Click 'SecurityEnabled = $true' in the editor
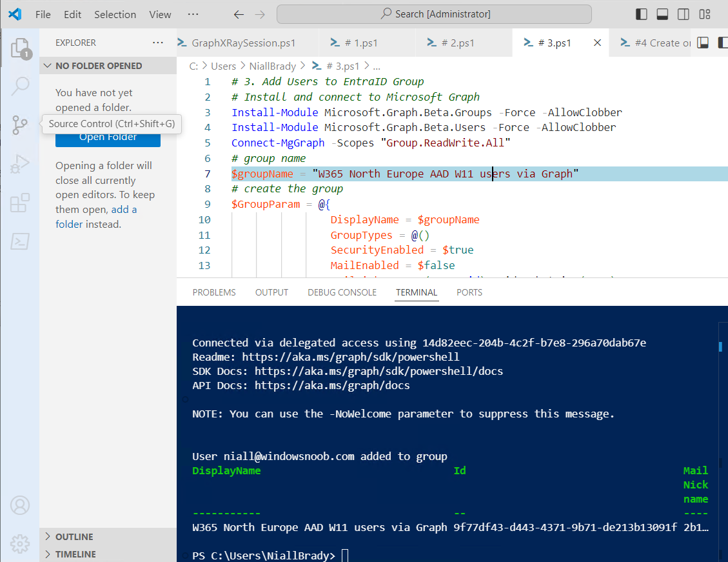Viewport: 728px width, 562px height. click(x=402, y=250)
